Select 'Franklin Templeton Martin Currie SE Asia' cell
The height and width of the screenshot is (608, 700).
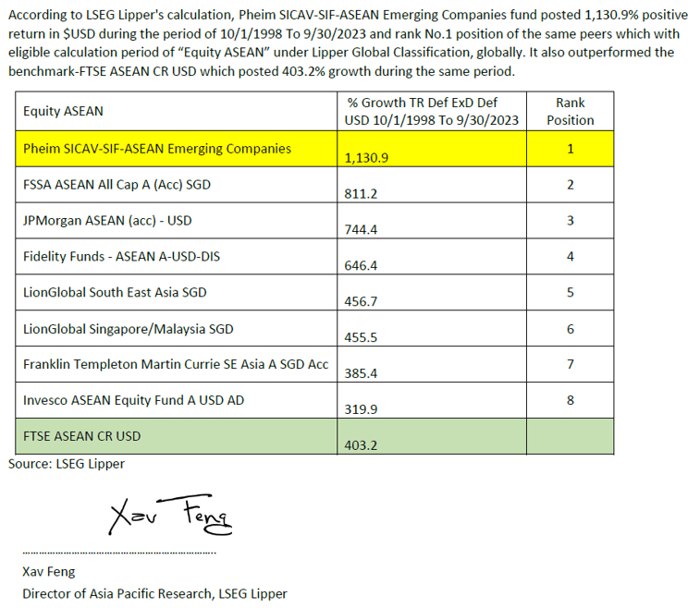(x=176, y=364)
